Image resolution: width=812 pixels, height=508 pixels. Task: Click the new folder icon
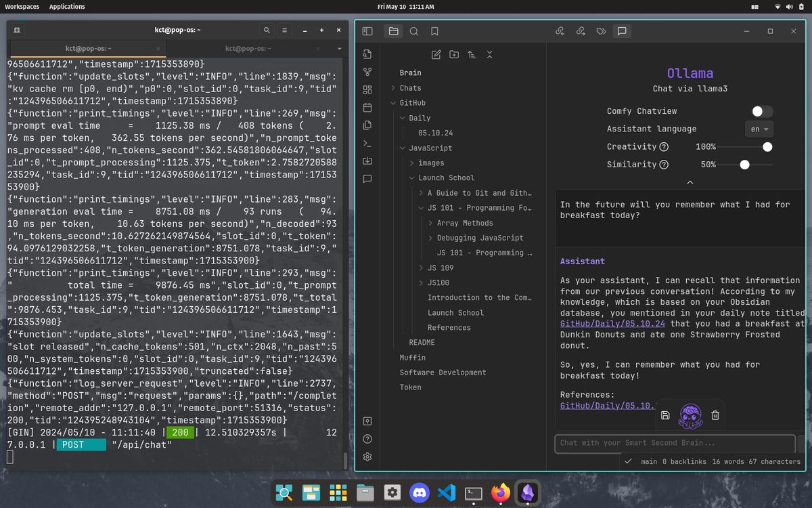coord(454,55)
